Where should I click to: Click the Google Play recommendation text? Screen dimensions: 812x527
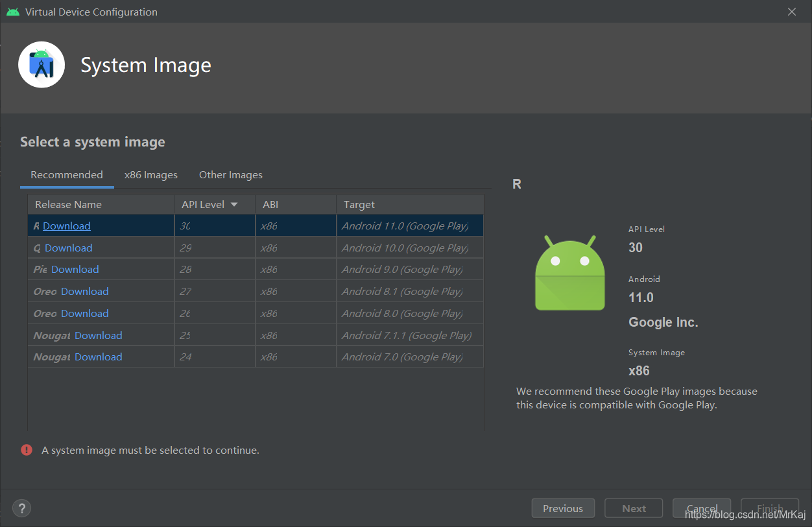point(637,398)
